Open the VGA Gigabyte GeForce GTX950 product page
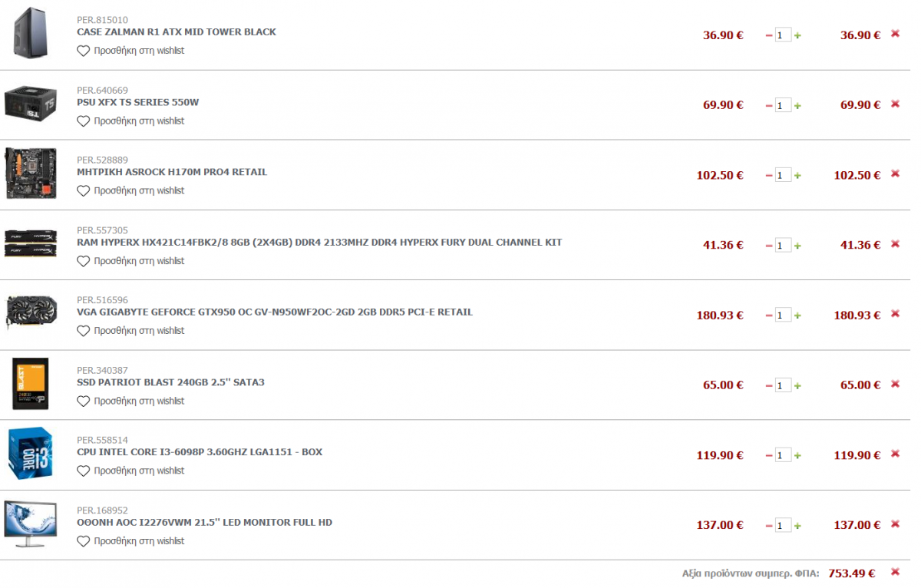Image resolution: width=921 pixels, height=588 pixels. [275, 312]
